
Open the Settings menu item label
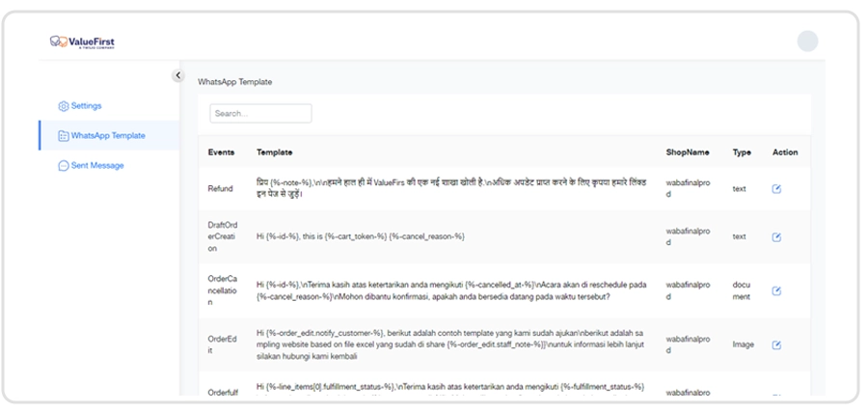(x=86, y=106)
